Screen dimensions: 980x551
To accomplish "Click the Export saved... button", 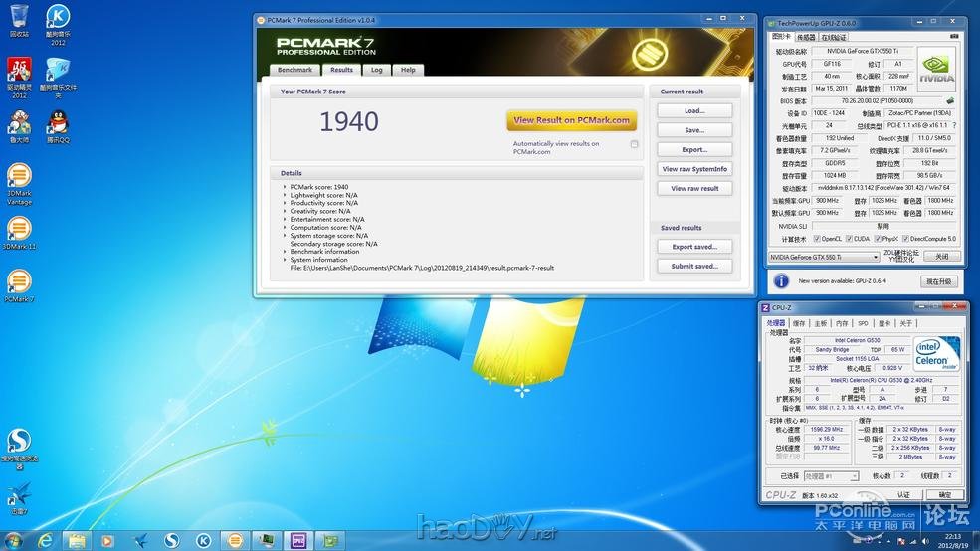I will pyautogui.click(x=693, y=247).
